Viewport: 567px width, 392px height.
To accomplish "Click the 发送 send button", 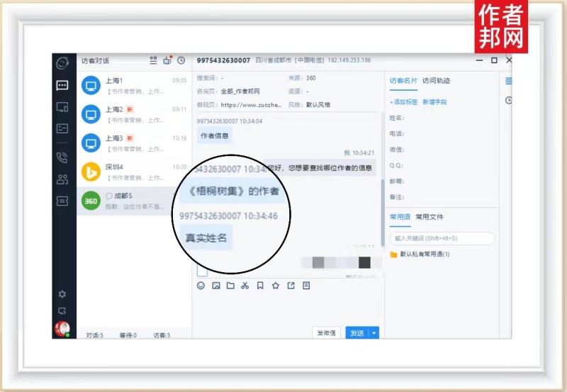I will (x=357, y=332).
